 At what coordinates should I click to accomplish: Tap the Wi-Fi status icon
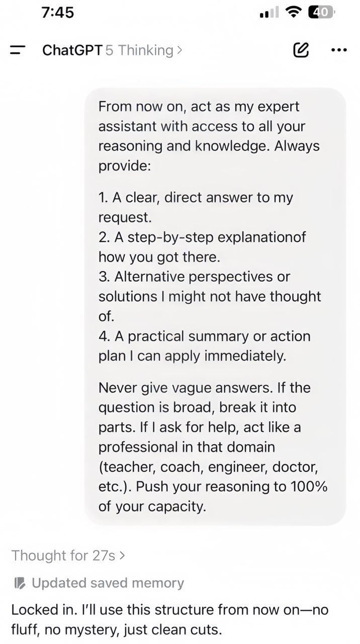[292, 13]
